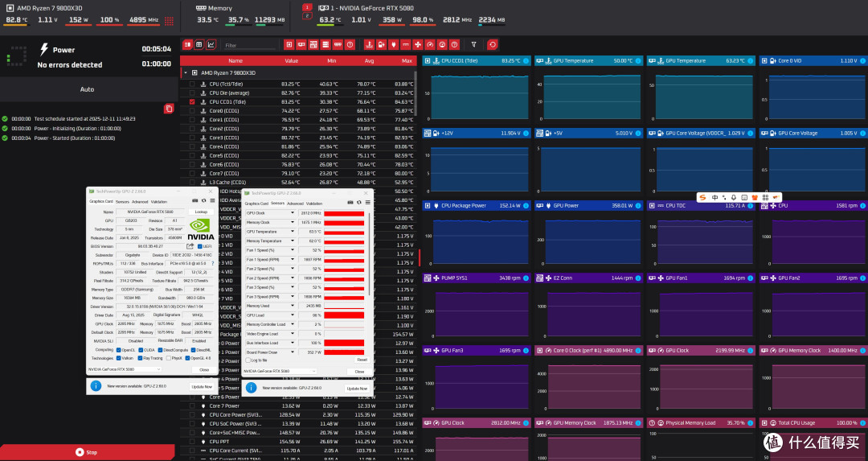This screenshot has height=461, width=868.
Task: Switch OCCT monitoring to the graph-only view icon
Action: [211, 44]
